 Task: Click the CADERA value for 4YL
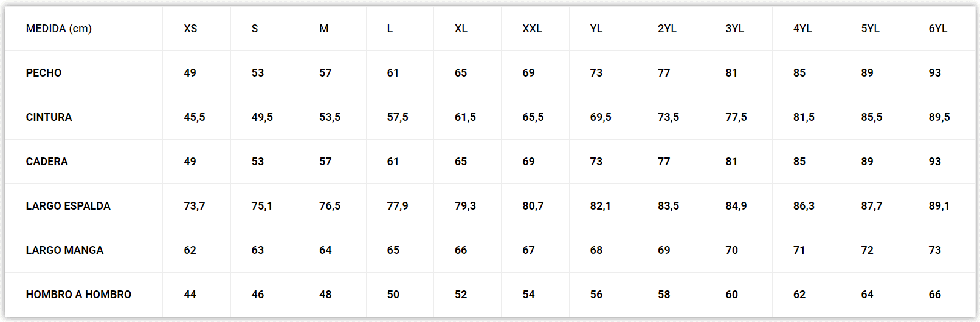(799, 162)
